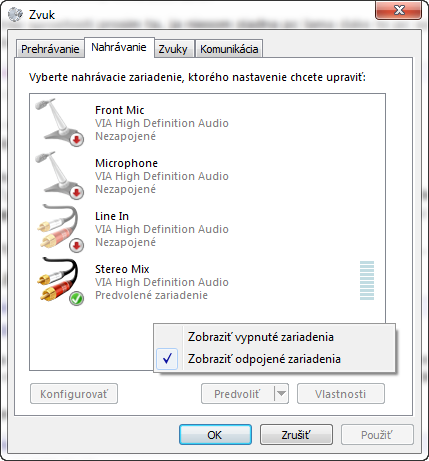Click the checkmark next to odpojené zariadenia
Screen dimensions: 429x461
(x=167, y=359)
